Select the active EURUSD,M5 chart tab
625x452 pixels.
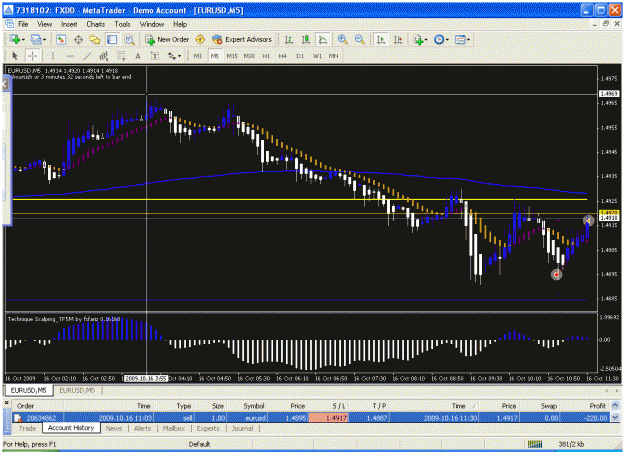point(28,390)
